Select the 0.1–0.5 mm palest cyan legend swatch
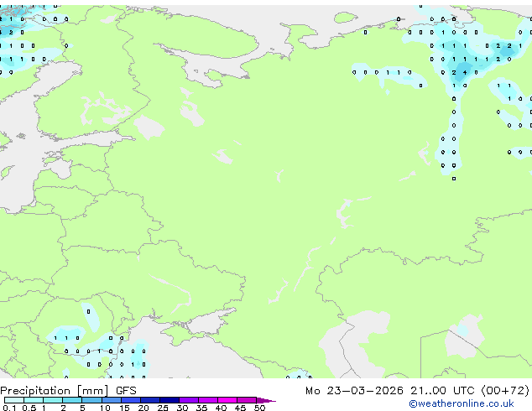 [x=14, y=400]
